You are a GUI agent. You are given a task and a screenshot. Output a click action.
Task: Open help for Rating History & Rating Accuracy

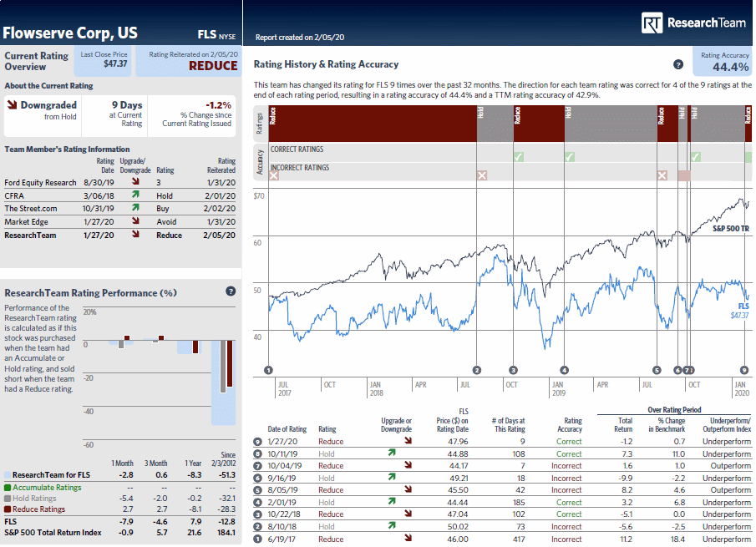(677, 64)
